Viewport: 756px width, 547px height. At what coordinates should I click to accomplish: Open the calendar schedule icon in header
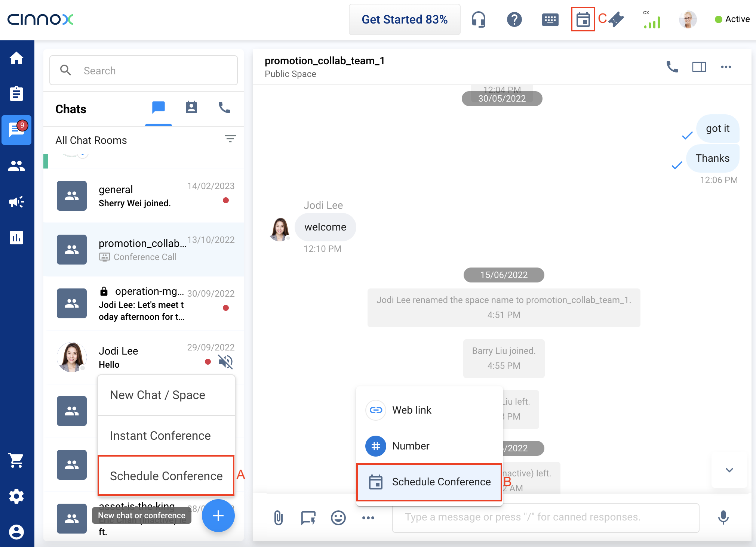[x=583, y=19]
